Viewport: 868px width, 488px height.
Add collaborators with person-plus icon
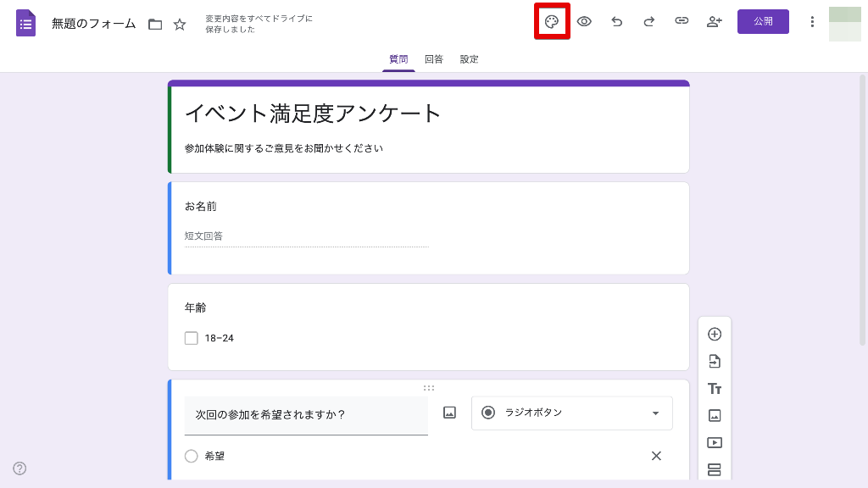[x=714, y=22]
